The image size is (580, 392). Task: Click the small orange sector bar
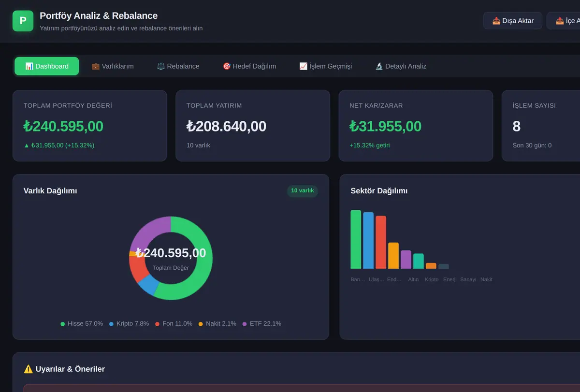pos(431,266)
